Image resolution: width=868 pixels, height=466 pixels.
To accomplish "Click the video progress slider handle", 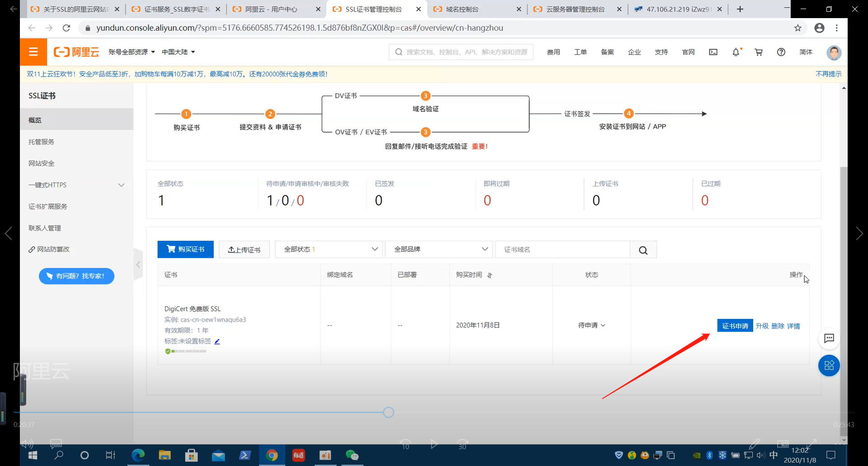I will point(388,412).
